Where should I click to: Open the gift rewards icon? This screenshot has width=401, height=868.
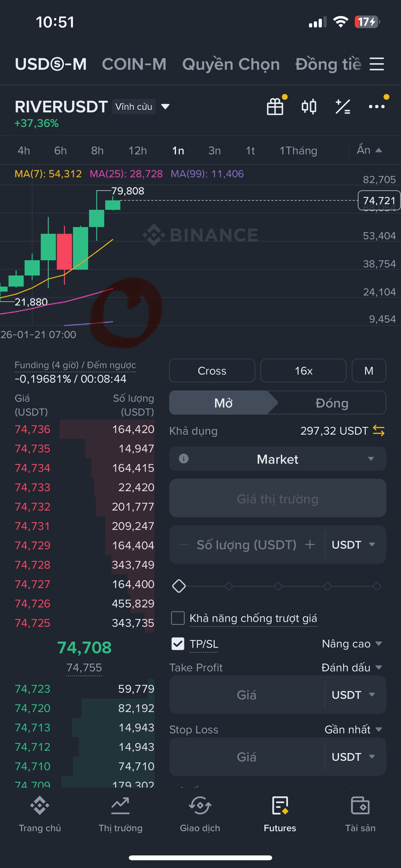tap(275, 107)
